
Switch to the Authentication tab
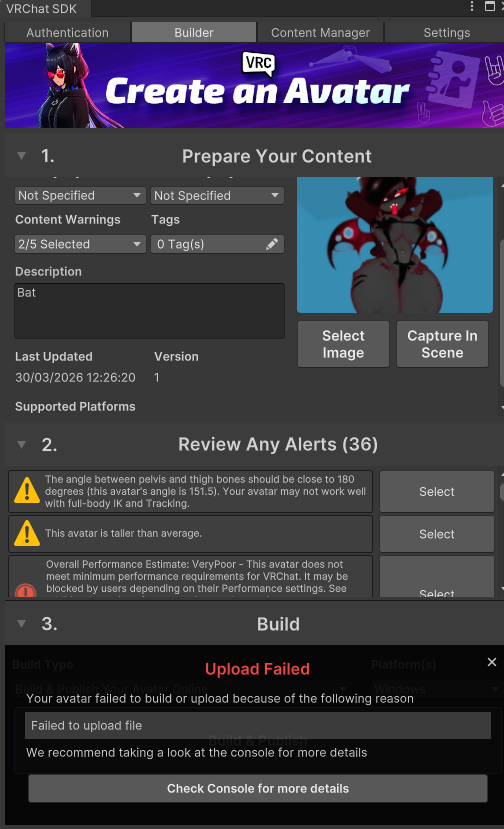tap(67, 32)
